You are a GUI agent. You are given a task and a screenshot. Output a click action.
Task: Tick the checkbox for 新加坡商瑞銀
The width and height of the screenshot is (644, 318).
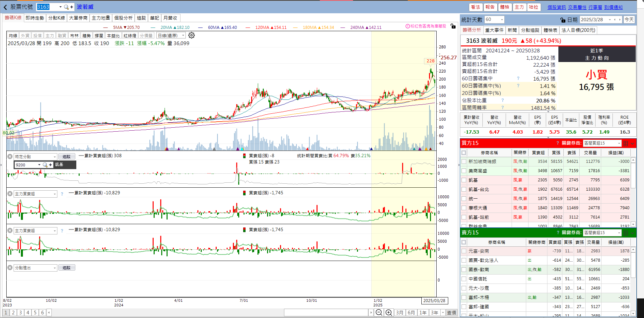(x=464, y=161)
